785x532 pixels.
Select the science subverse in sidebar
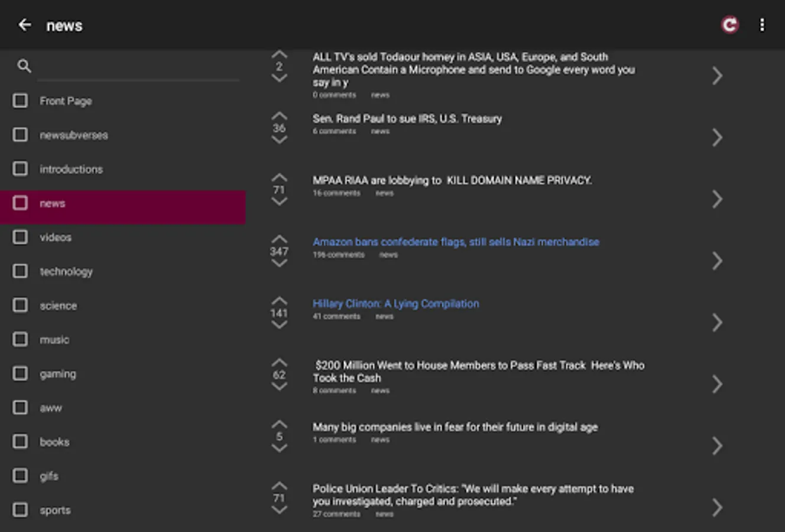58,306
